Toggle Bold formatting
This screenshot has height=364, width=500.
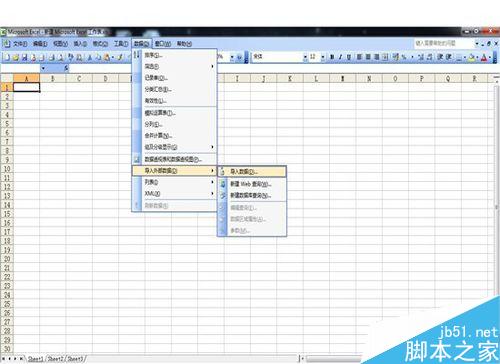332,57
